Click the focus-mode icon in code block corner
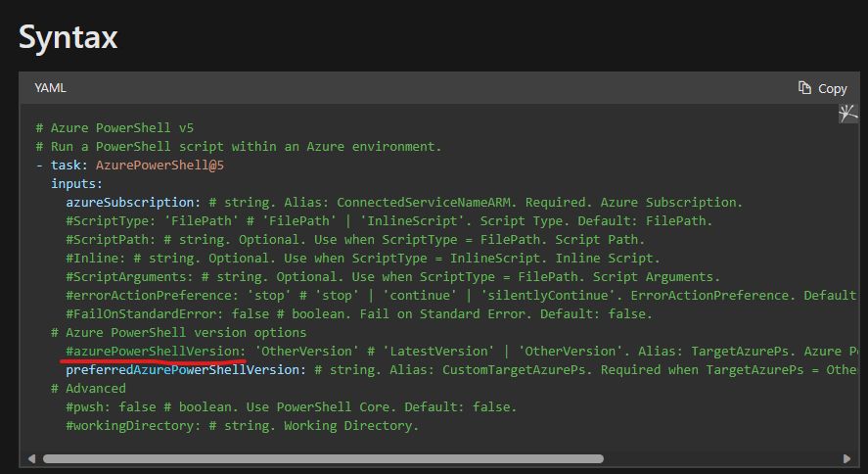The image size is (868, 474). pos(848,114)
